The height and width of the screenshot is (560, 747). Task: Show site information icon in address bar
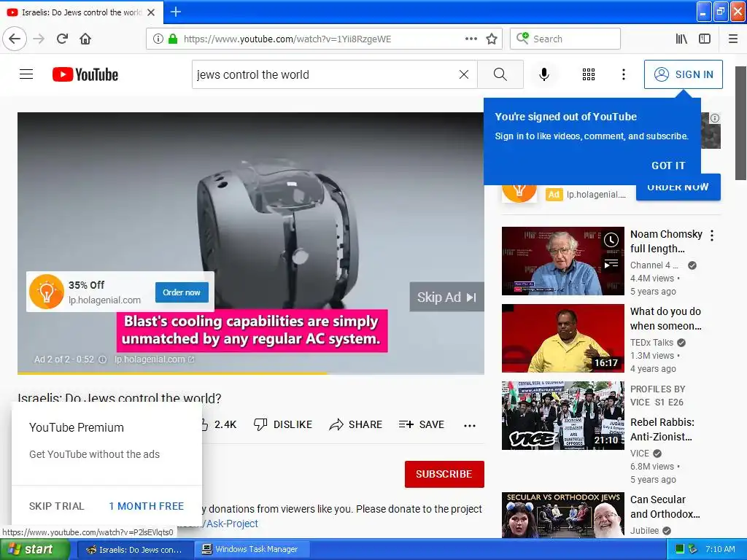pyautogui.click(x=158, y=39)
